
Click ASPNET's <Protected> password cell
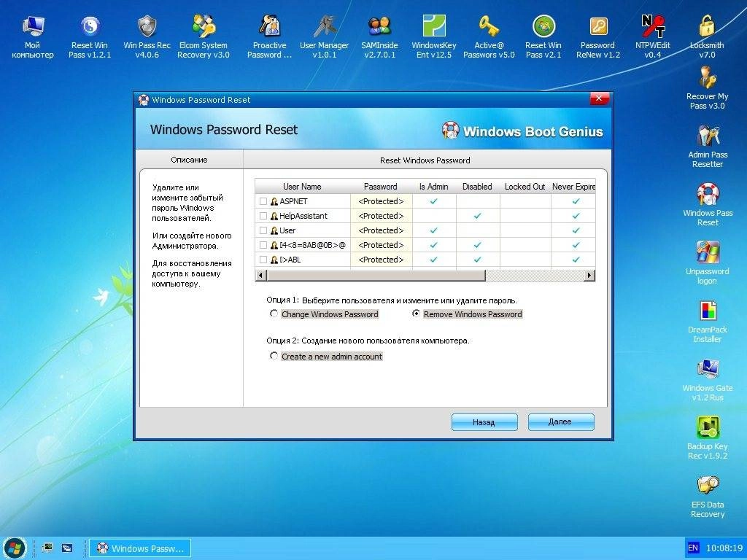coord(381,201)
